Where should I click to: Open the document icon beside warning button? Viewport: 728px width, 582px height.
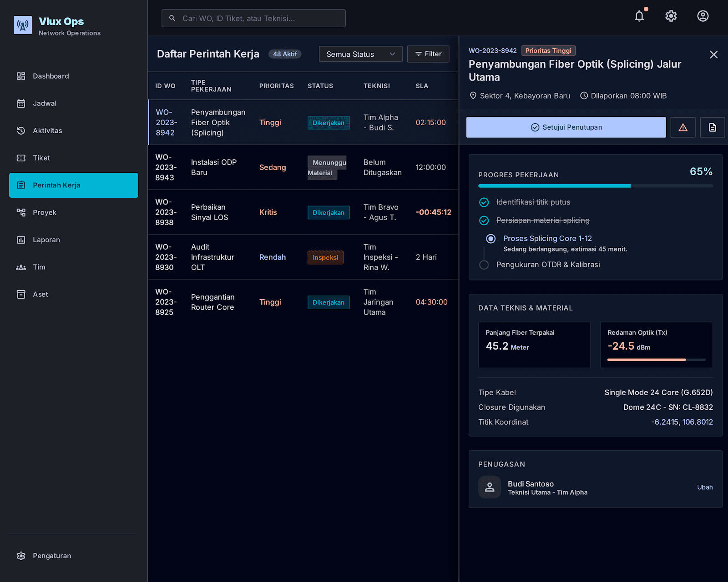[713, 127]
